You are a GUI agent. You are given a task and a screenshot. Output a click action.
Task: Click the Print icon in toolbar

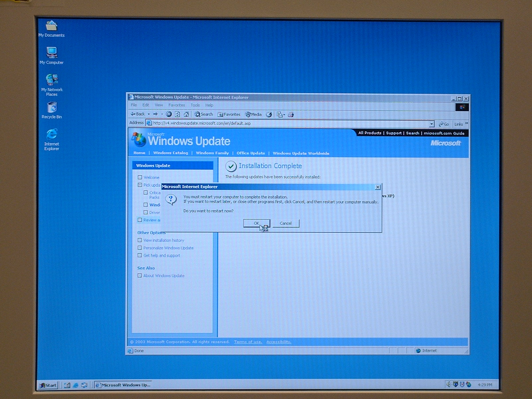tap(291, 114)
